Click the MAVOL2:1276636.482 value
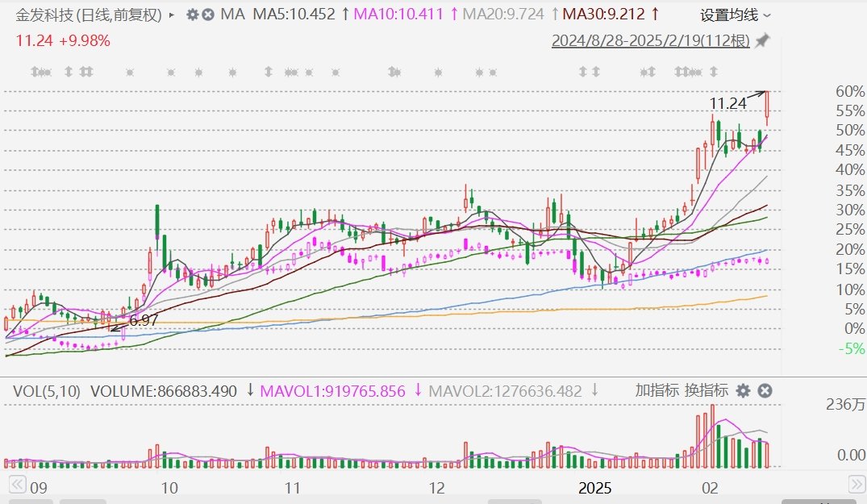Screen dimensions: 867x504 click(x=506, y=391)
